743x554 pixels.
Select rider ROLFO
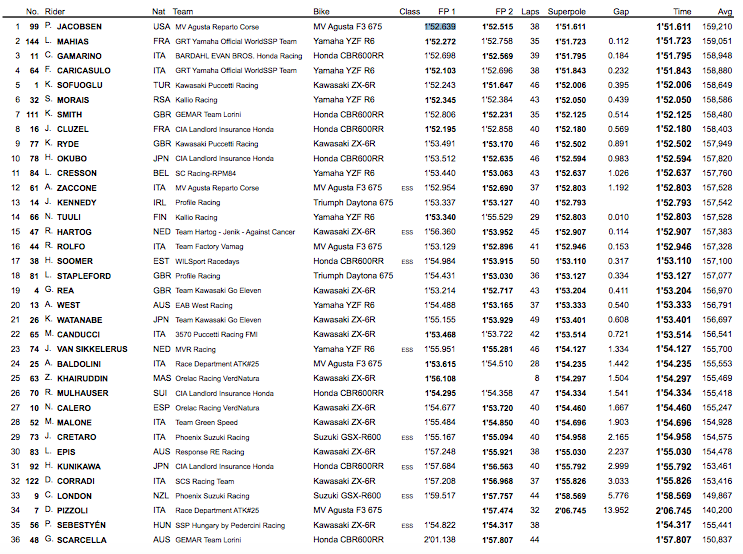click(71, 247)
